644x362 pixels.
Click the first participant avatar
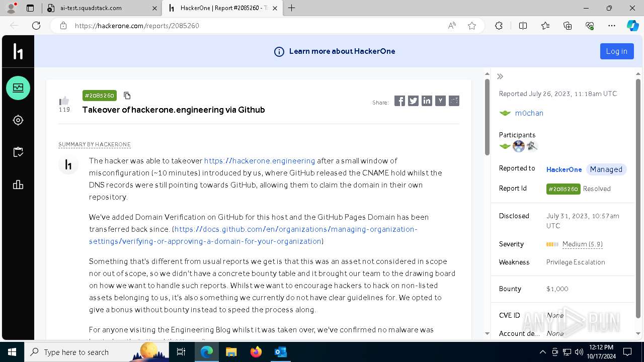(505, 146)
